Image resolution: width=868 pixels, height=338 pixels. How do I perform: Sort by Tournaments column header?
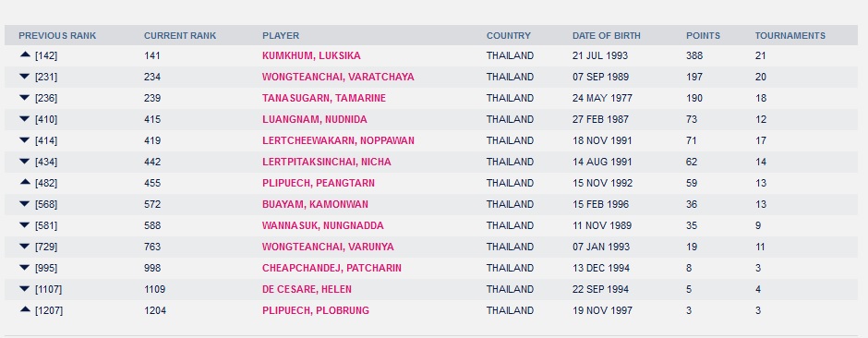click(790, 35)
